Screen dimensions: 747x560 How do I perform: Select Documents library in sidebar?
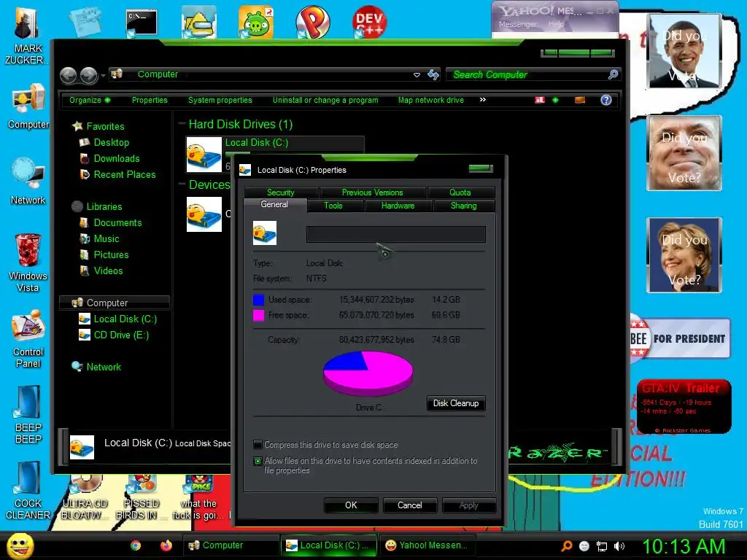pos(117,223)
